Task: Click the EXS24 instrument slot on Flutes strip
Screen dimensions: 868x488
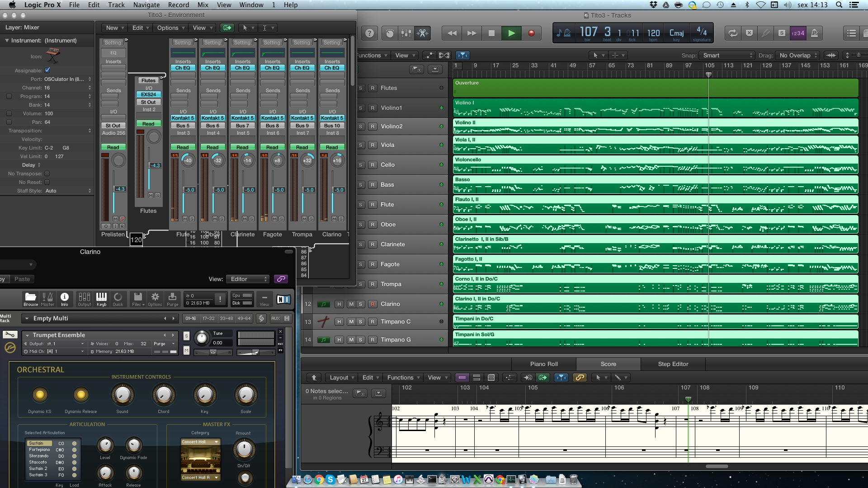Action: [x=148, y=94]
